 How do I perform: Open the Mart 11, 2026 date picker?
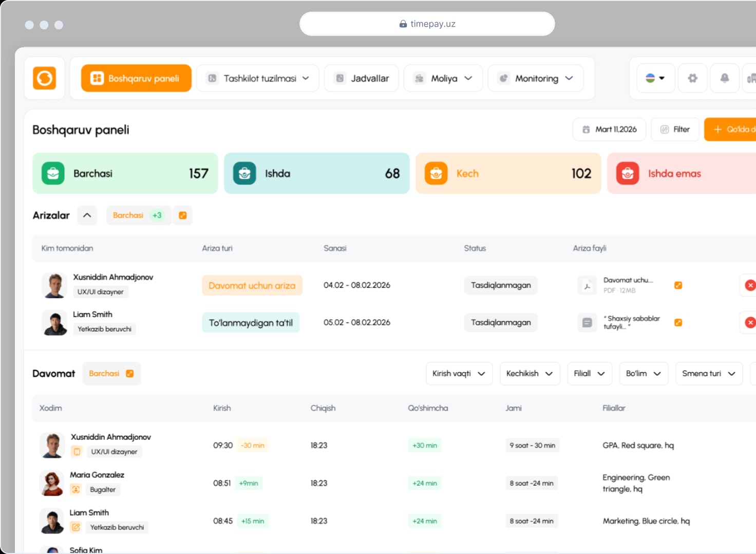[x=610, y=130]
